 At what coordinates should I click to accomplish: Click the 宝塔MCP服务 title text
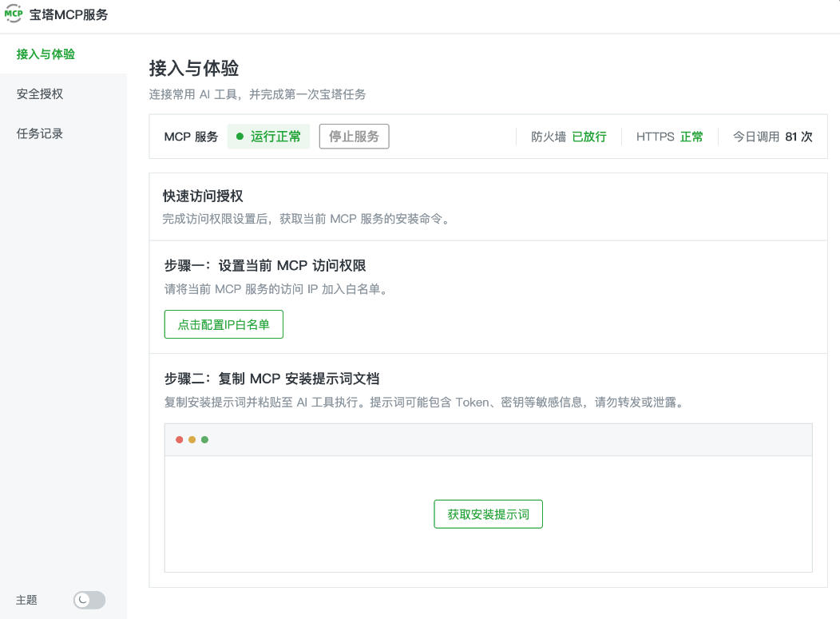[x=69, y=14]
